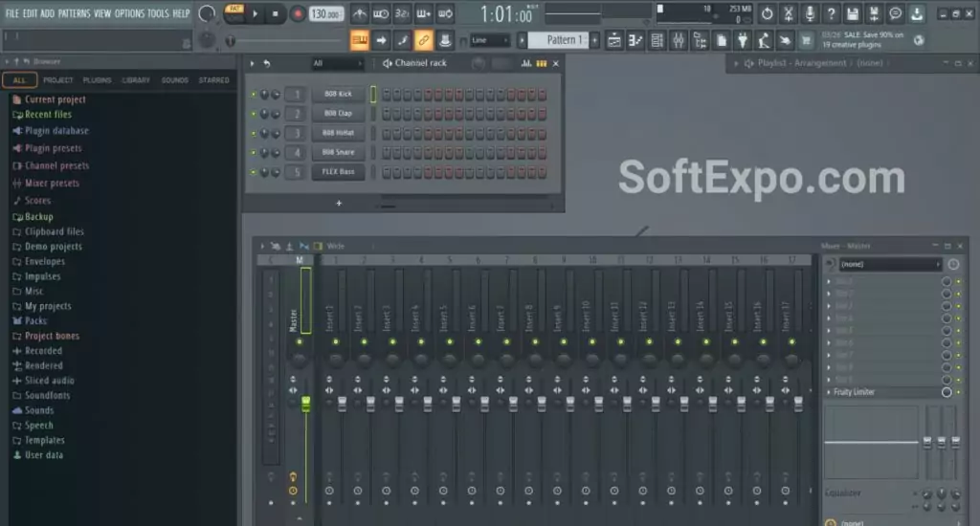980x526 pixels.
Task: Open the piano roll view icon
Action: pos(635,40)
